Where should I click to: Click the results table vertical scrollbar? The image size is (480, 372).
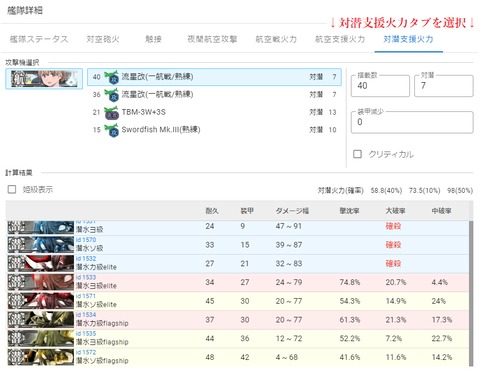point(471,293)
